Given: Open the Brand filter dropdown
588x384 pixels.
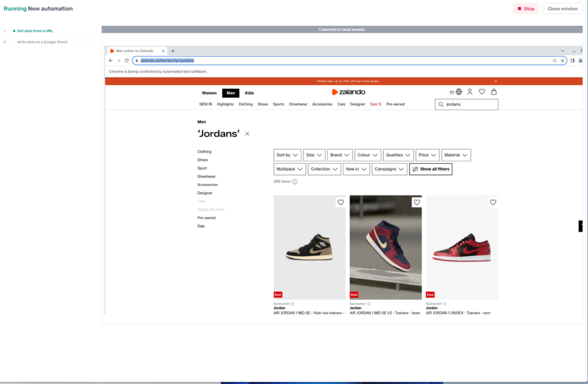Looking at the screenshot, I should [339, 155].
